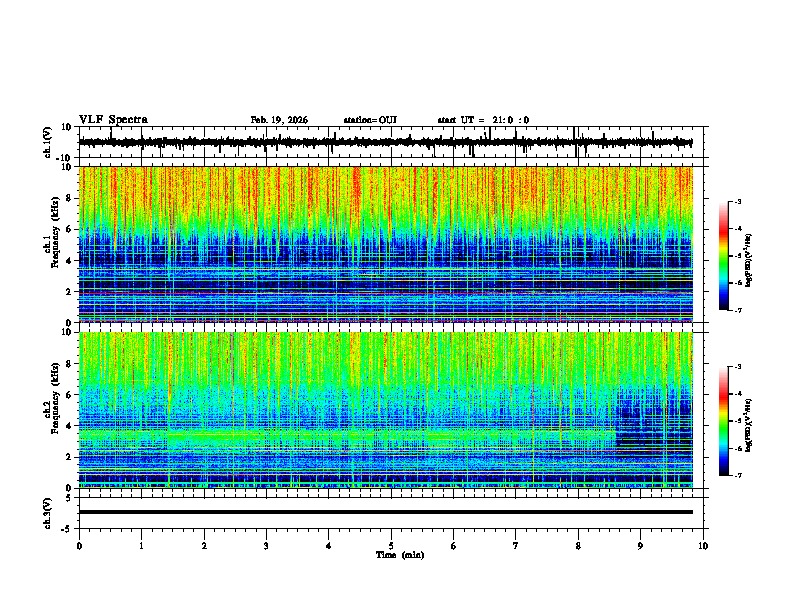
Task: Click the ch.1(V) waveform axis label
Action: pos(48,142)
